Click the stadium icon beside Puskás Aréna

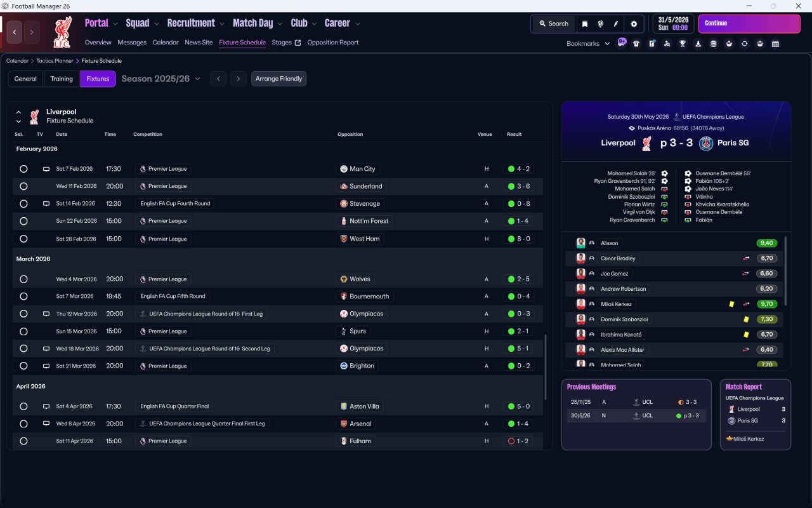632,128
